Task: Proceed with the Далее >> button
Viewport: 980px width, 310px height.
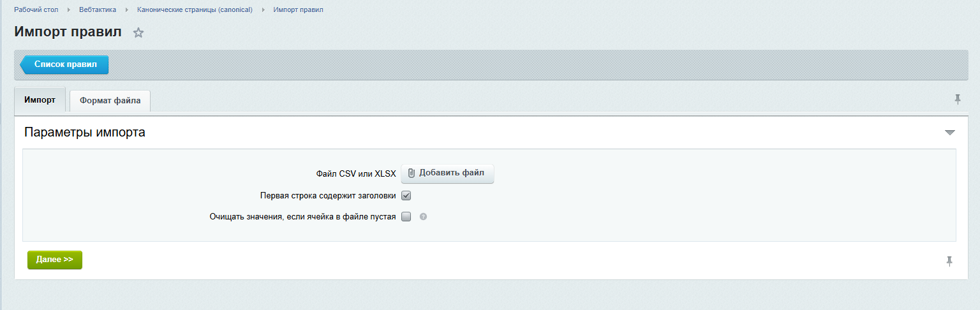Action: click(55, 260)
